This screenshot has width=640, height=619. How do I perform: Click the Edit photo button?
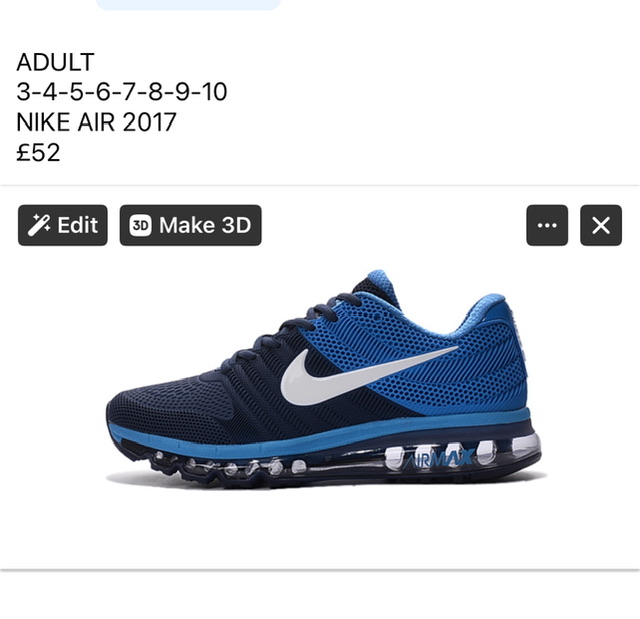(62, 225)
